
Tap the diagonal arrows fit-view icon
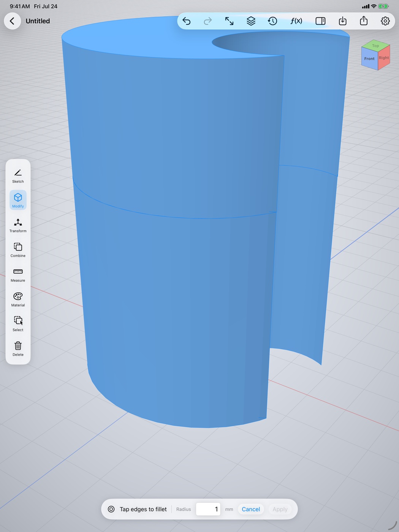coord(229,21)
